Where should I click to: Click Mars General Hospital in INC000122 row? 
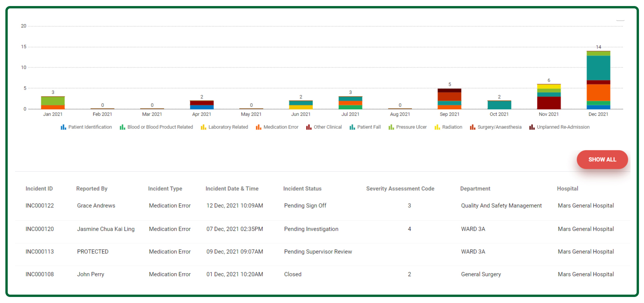586,206
